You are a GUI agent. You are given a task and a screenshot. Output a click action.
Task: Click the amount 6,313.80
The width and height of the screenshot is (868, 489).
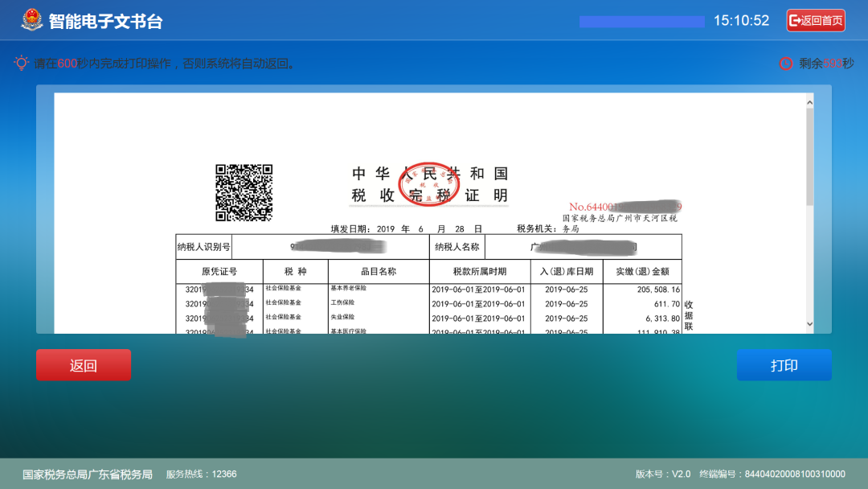point(662,318)
